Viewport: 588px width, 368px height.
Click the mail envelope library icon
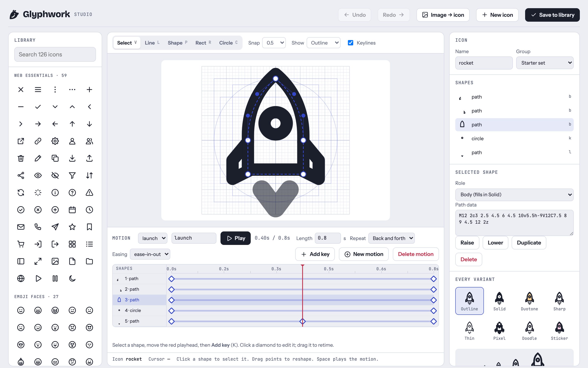[x=21, y=227]
